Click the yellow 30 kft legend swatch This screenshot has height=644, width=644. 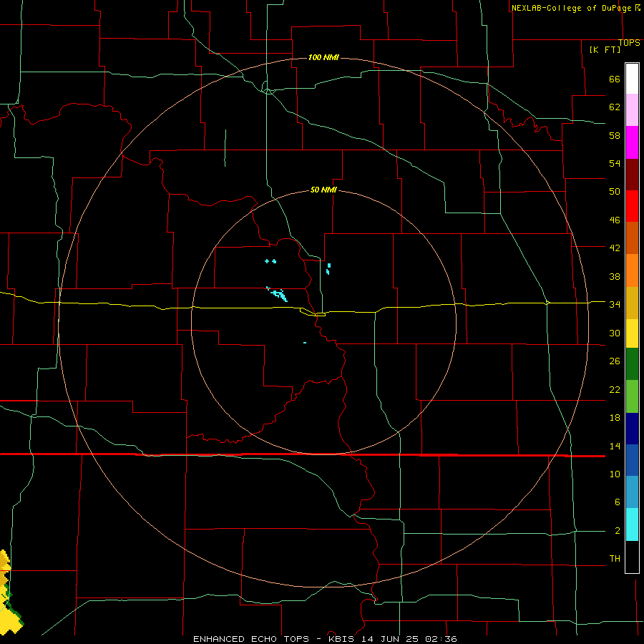coord(632,333)
